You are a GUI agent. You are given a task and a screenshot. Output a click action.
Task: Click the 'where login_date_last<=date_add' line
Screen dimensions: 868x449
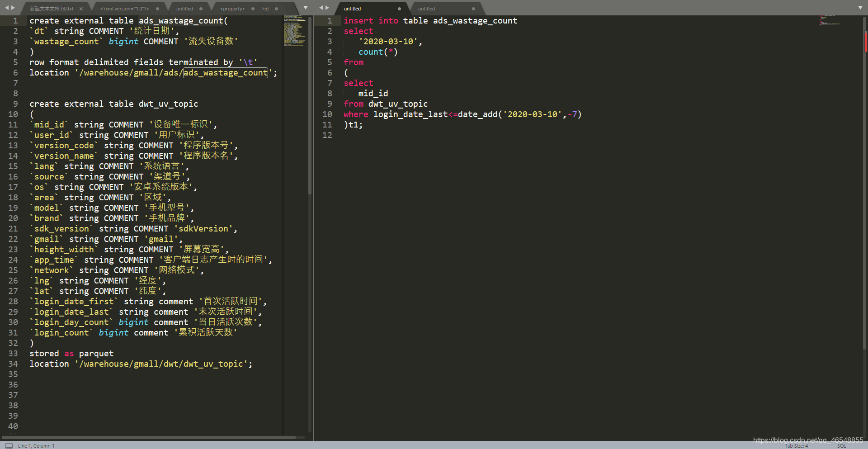point(462,114)
